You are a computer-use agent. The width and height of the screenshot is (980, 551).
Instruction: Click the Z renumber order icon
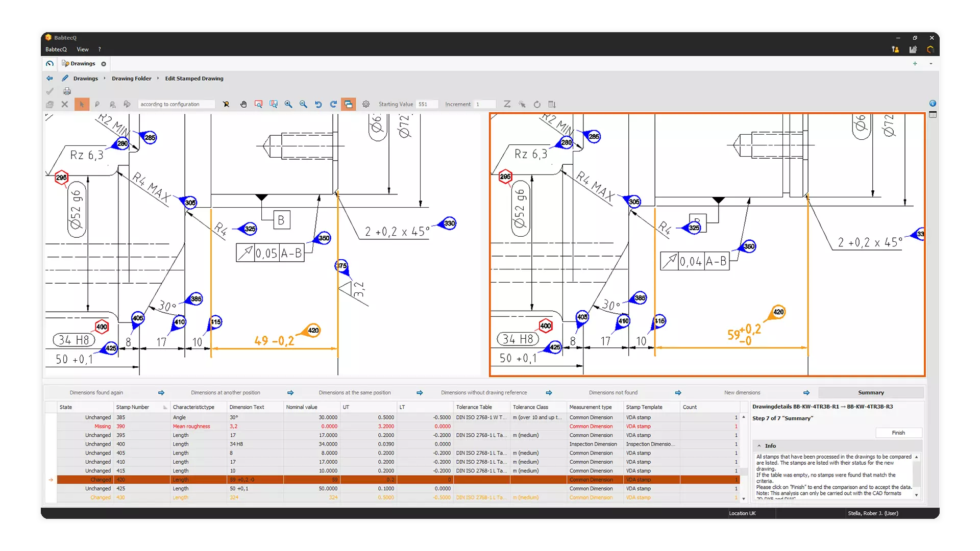[507, 104]
